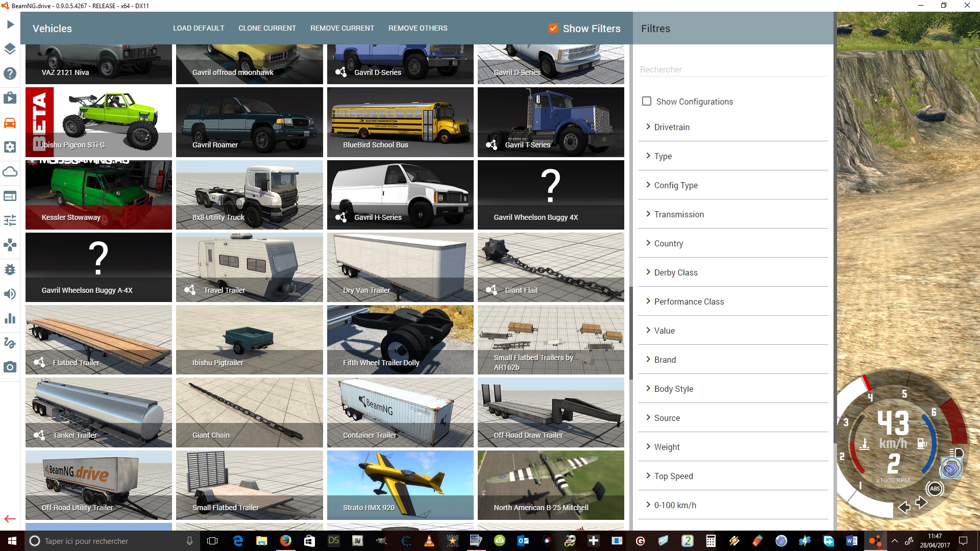Open the cloud icon in sidebar

click(x=10, y=171)
